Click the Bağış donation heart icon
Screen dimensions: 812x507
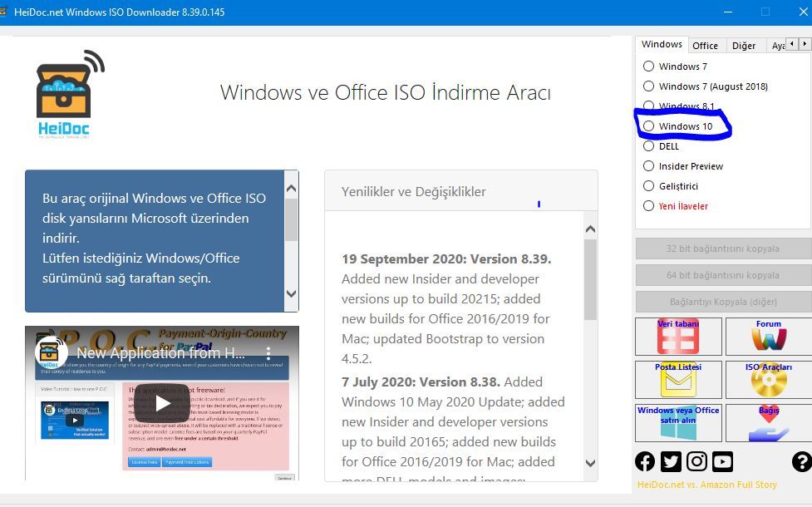(x=769, y=422)
